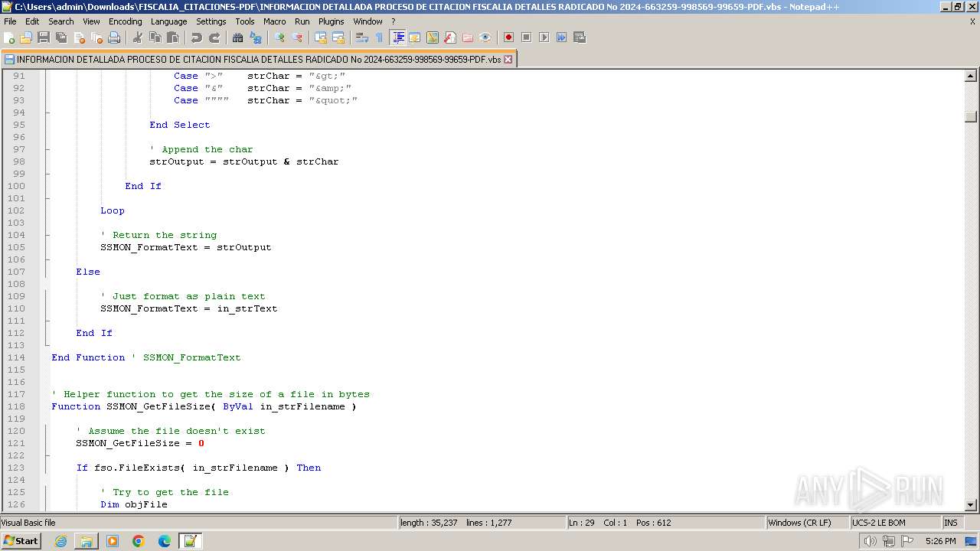Open the Windows Start menu
Screen dimensions: 980x551
pyautogui.click(x=21, y=541)
